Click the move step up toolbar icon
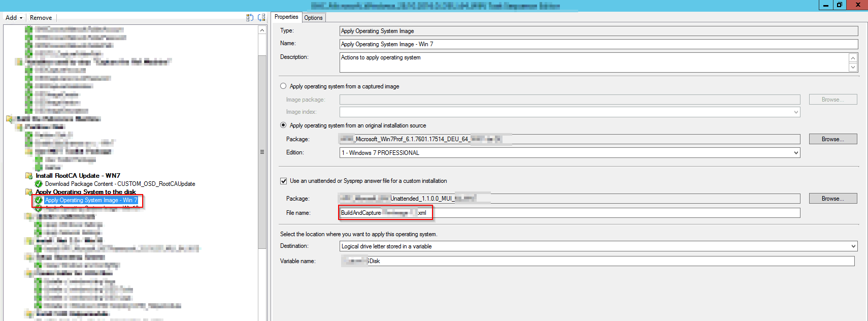The image size is (868, 321). pos(249,17)
